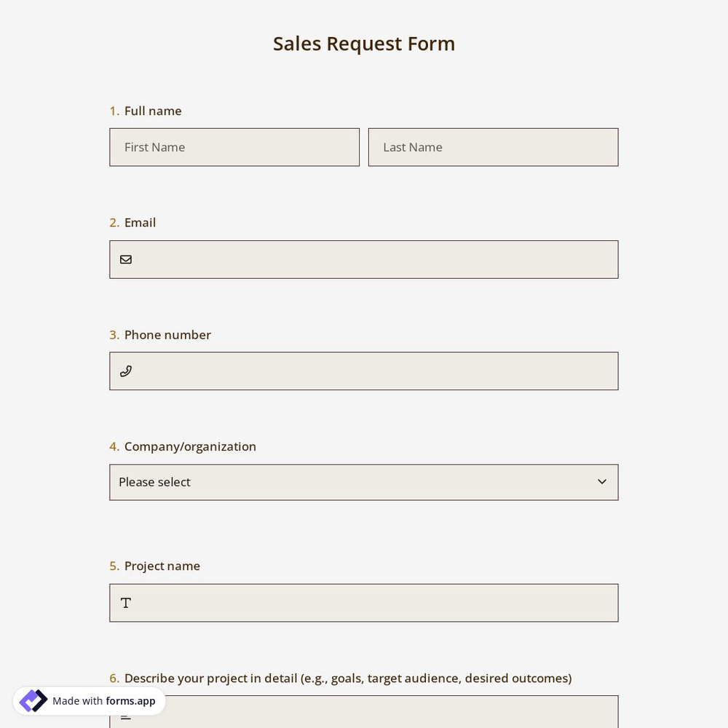Screen dimensions: 728x728
Task: Focus the Project name text box
Action: (364, 603)
